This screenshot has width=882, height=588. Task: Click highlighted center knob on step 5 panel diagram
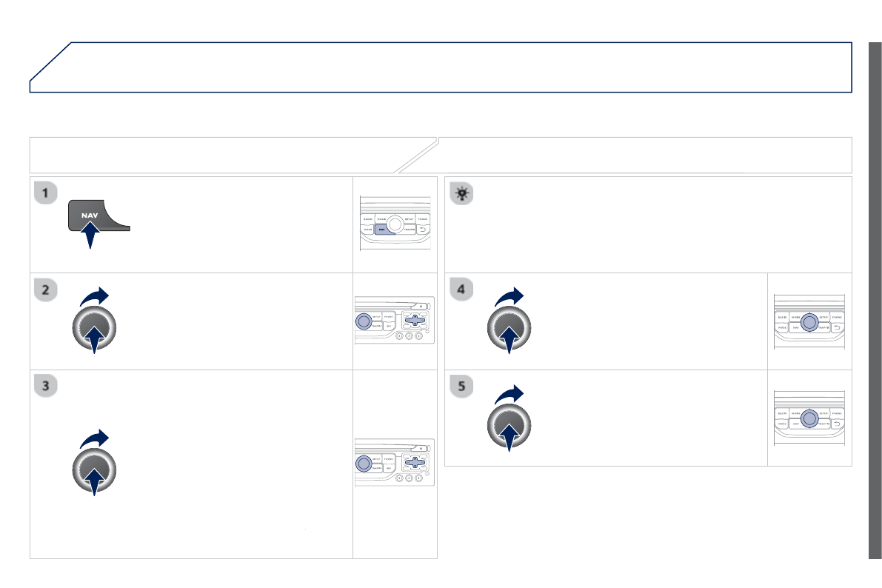point(809,418)
